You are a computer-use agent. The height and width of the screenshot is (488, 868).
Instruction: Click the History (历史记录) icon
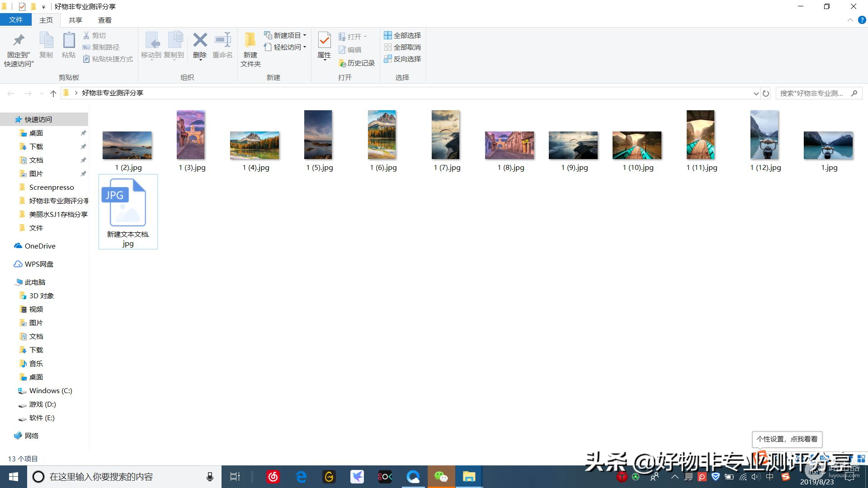343,63
